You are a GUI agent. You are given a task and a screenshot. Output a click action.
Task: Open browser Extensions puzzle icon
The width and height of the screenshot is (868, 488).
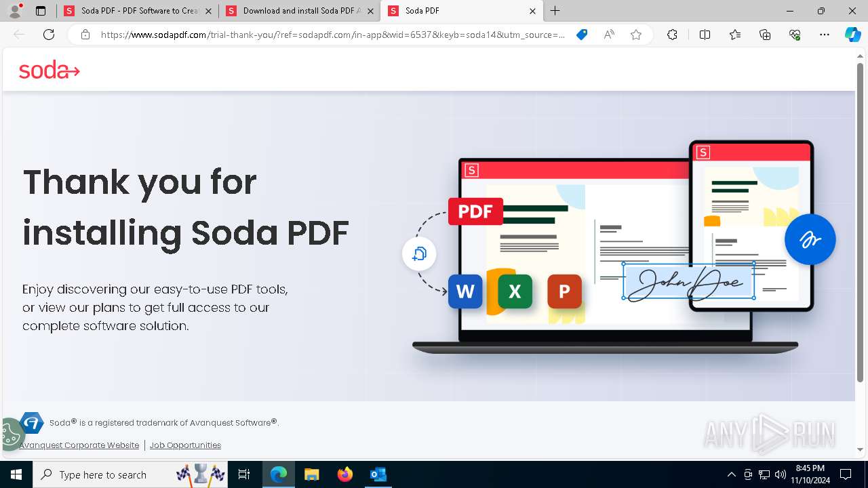coord(672,35)
